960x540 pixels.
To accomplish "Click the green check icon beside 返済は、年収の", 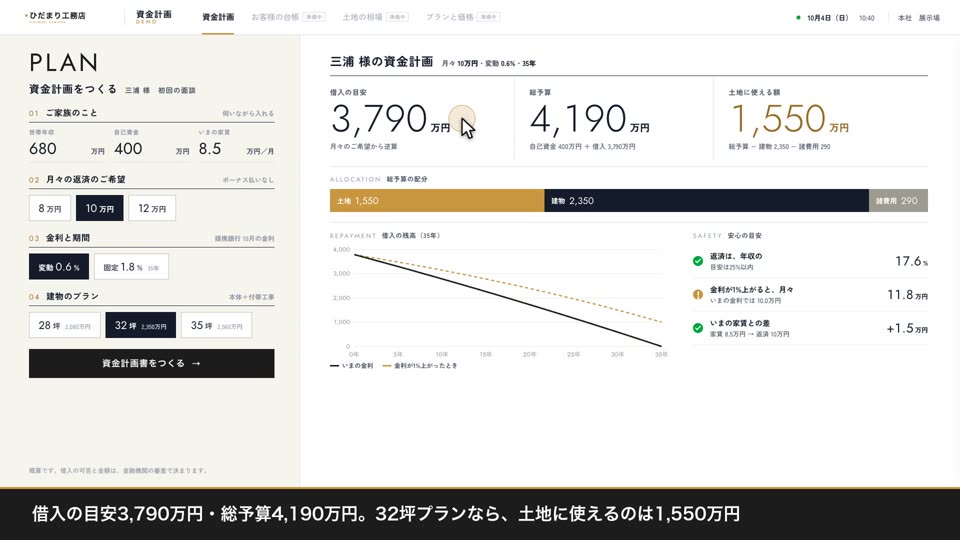I will coord(697,261).
